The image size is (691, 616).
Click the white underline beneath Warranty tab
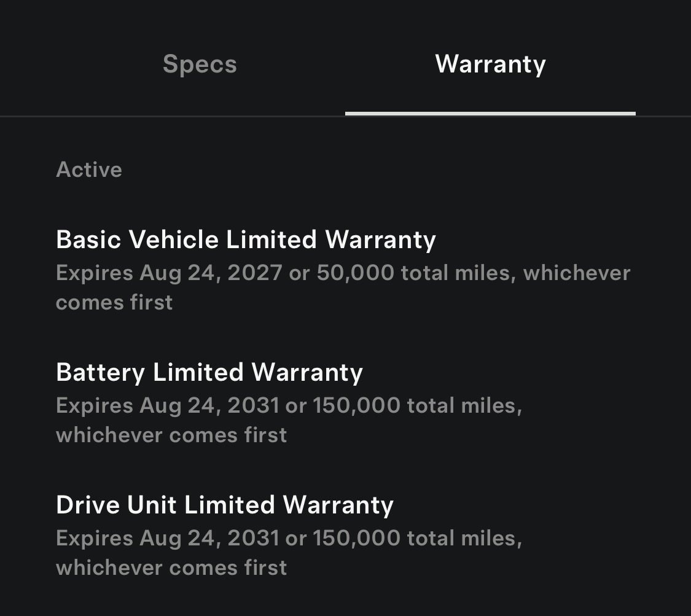point(490,114)
